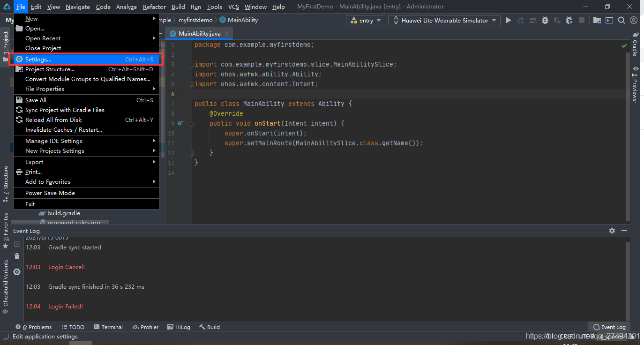This screenshot has width=644, height=345.
Task: Expand the Manage IDE Settings submenu
Action: (86, 141)
